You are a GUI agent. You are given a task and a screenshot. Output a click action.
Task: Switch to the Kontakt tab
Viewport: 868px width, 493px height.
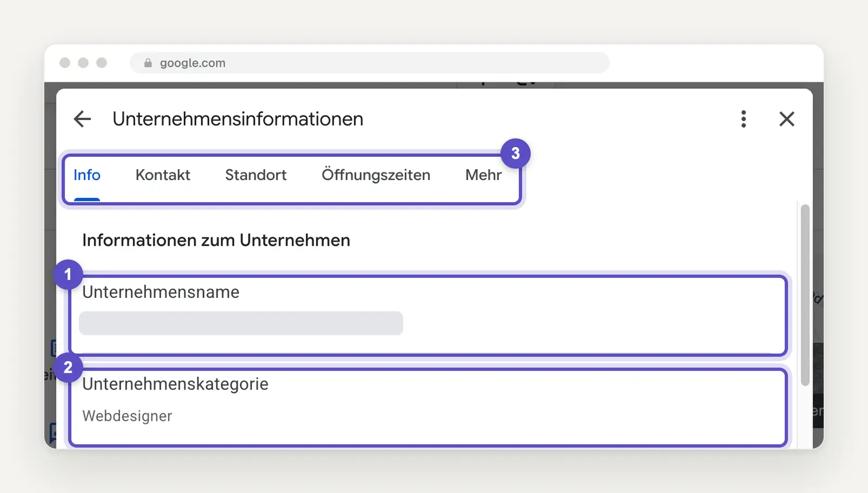(163, 175)
